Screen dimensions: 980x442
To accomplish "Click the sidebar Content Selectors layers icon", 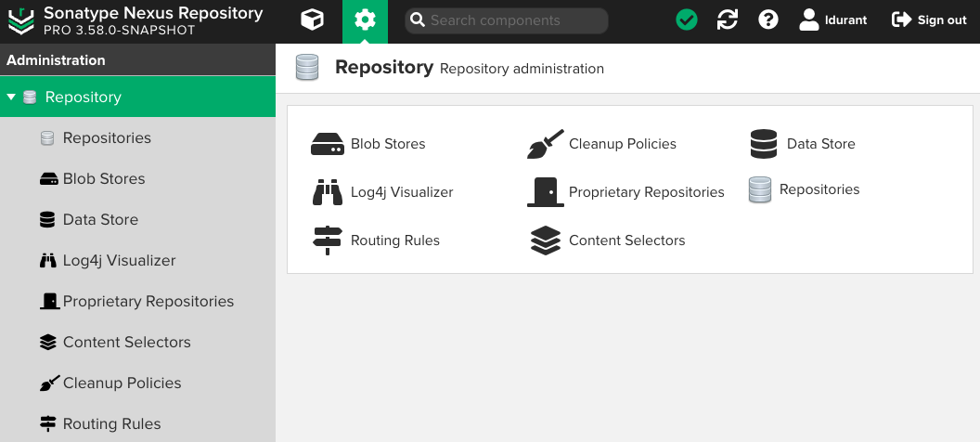I will pos(47,342).
